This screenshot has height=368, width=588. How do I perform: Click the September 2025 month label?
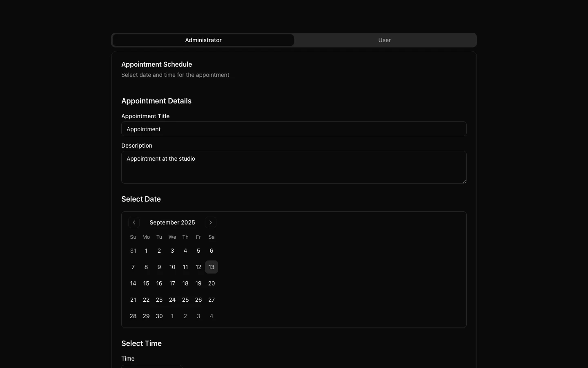172,222
